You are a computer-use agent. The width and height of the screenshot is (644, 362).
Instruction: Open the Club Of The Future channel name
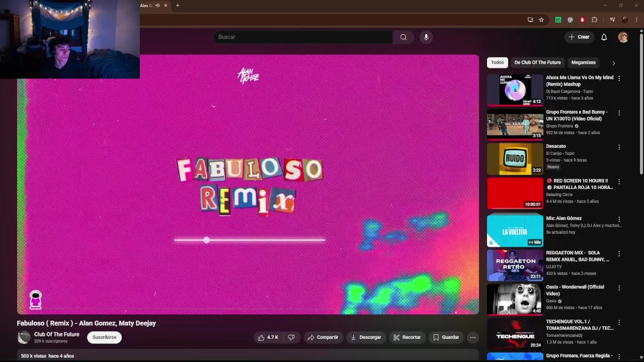point(57,334)
